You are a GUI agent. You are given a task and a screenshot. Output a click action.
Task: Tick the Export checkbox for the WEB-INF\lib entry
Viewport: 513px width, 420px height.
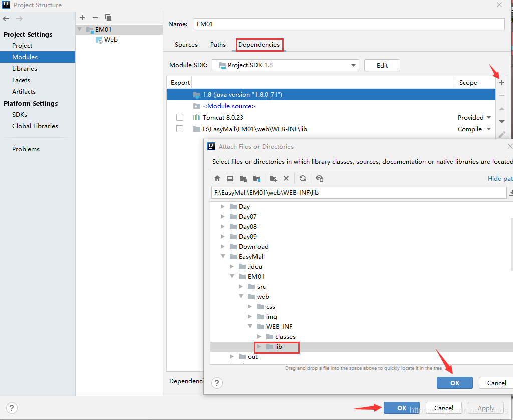coord(180,129)
